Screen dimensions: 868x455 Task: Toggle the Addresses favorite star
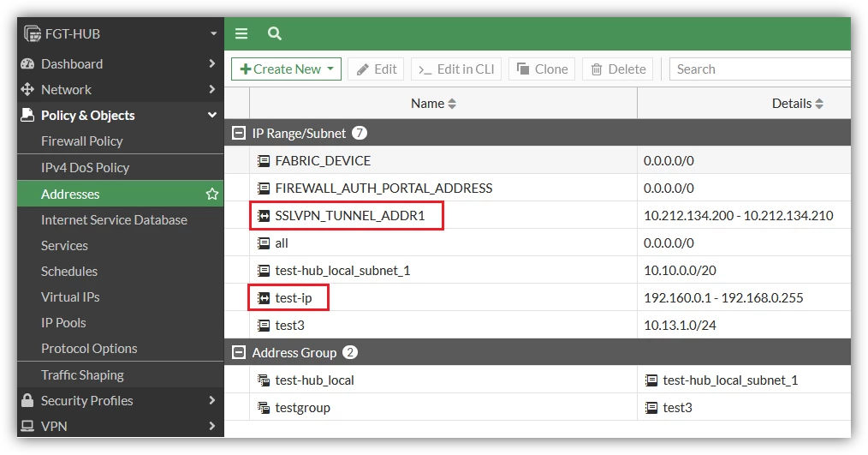click(212, 194)
